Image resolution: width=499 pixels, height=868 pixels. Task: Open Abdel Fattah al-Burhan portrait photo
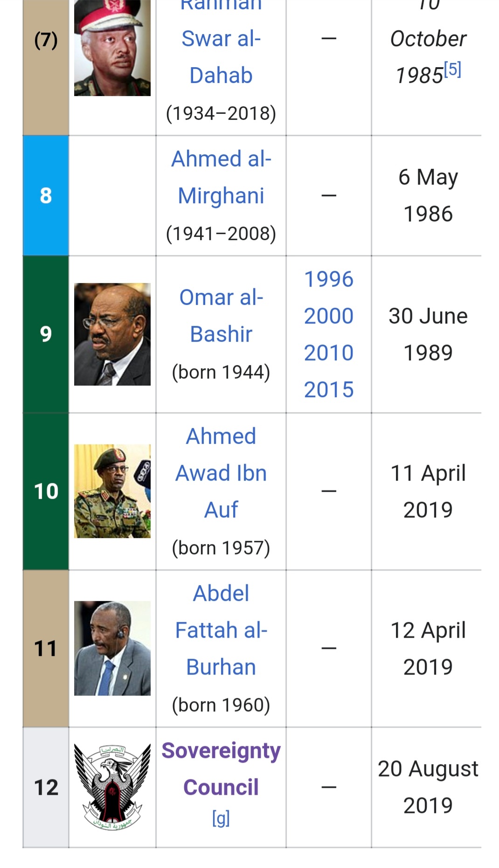click(112, 648)
